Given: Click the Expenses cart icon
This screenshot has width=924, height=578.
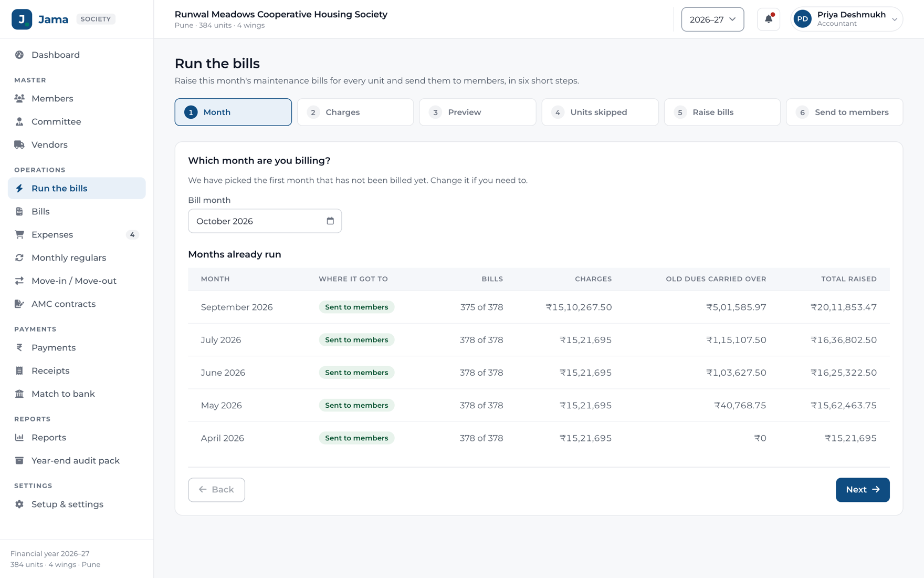Looking at the screenshot, I should point(19,234).
